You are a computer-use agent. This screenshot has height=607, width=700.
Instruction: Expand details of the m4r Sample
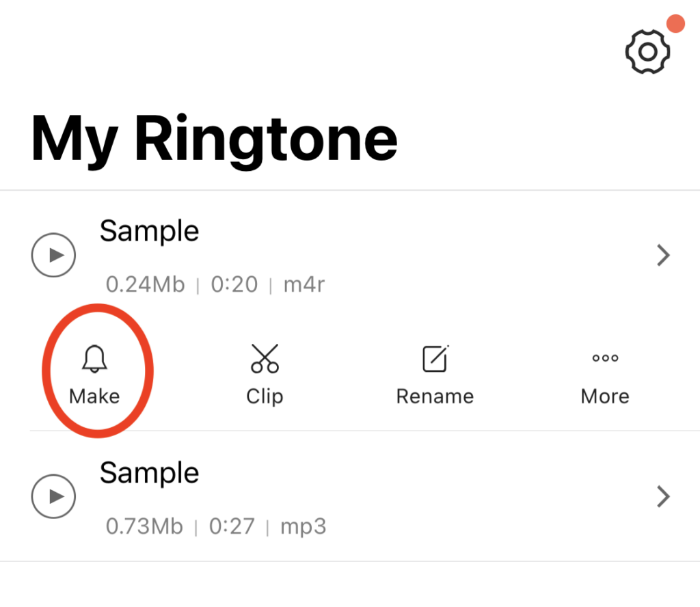tap(662, 255)
